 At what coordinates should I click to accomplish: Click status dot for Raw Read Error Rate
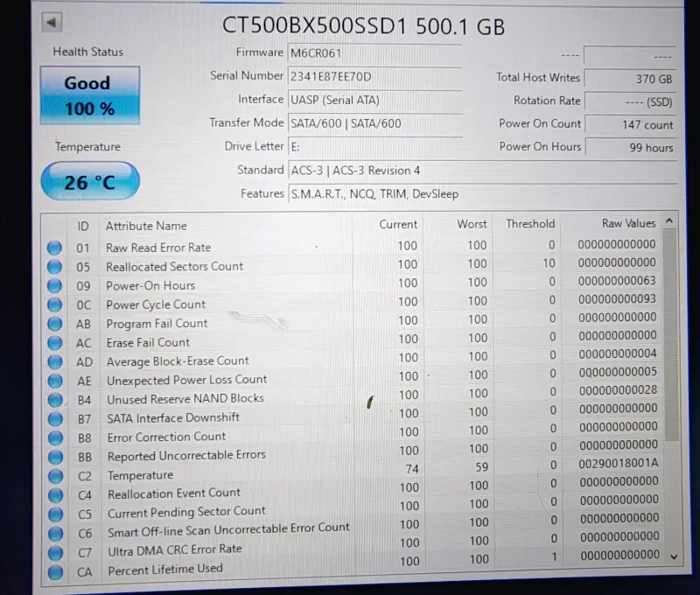[54, 248]
